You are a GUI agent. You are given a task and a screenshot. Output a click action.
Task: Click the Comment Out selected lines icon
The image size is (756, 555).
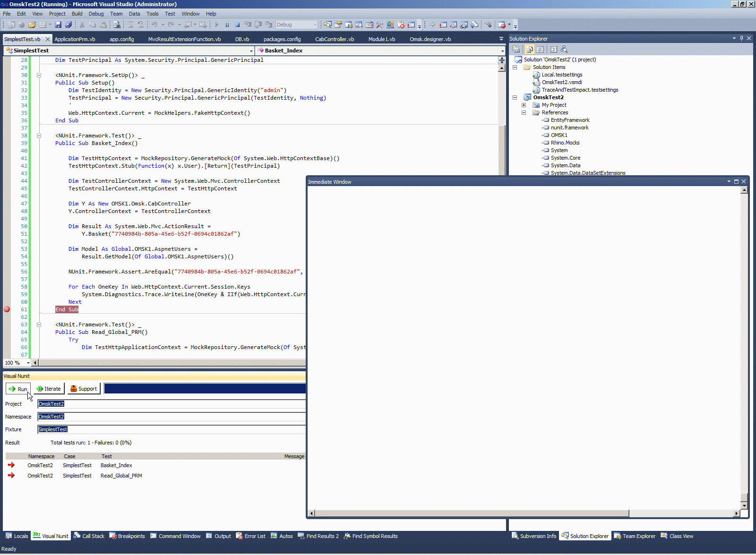pyautogui.click(x=130, y=25)
